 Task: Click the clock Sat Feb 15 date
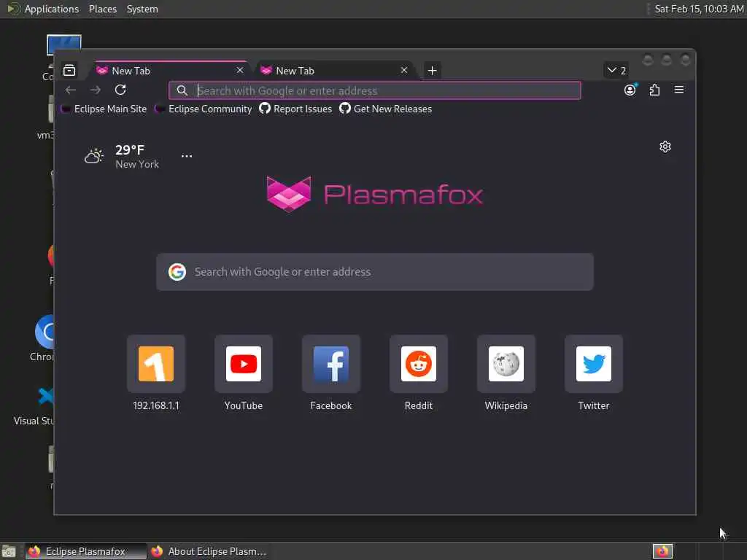click(698, 9)
